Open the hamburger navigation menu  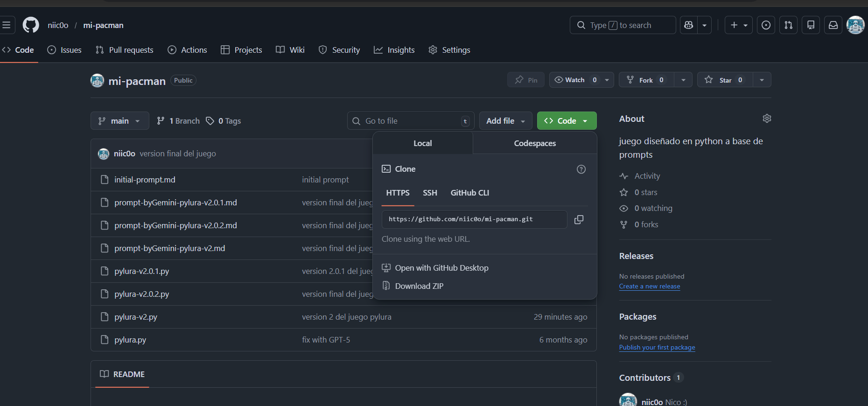[x=7, y=25]
